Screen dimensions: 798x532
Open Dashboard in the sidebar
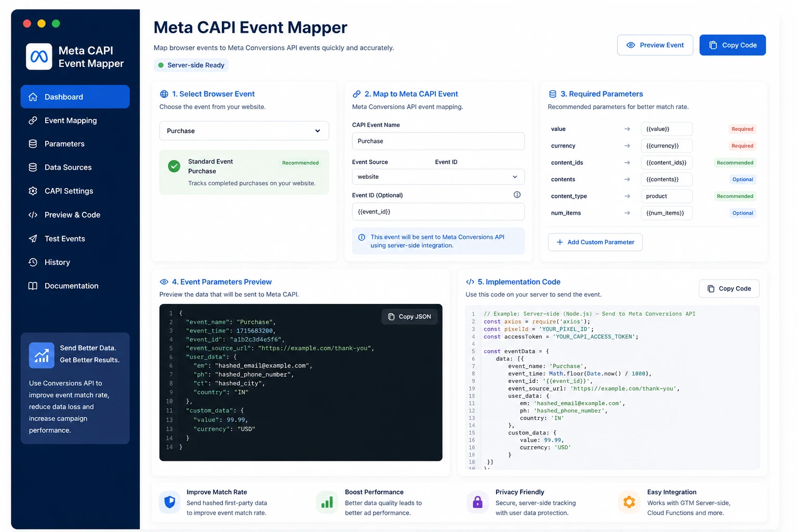point(75,97)
